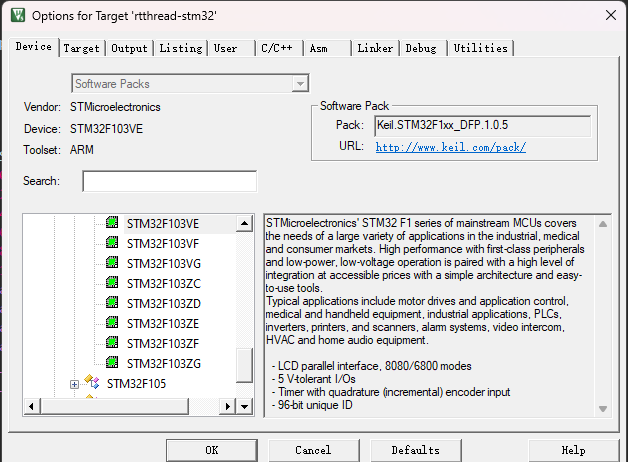
Task: Click the 'STMicroelectronics' vendor value
Action: [115, 107]
